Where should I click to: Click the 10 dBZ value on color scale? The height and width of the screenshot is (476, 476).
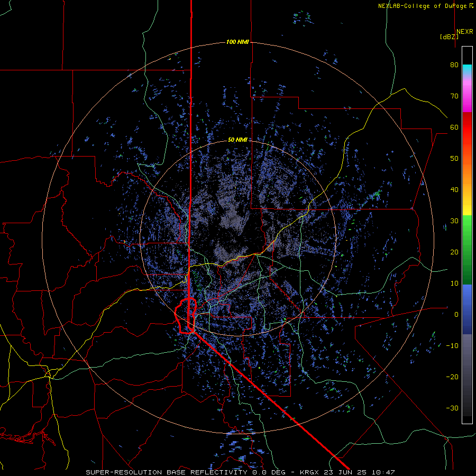[454, 283]
